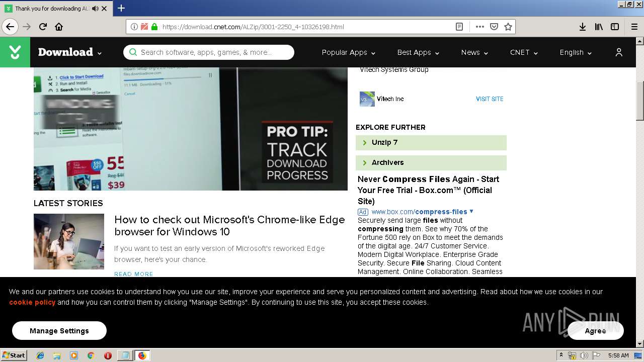Click the Edge story thumbnail image
644x362 pixels.
coord(69,241)
